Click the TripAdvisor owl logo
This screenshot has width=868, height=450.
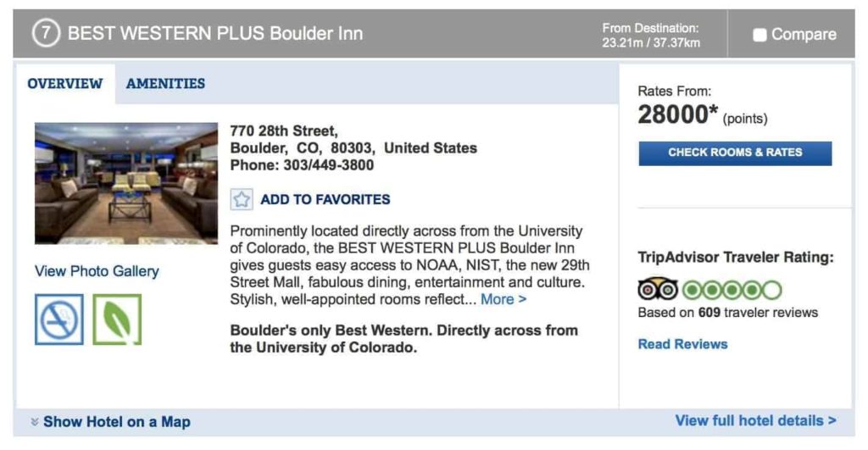tap(658, 290)
